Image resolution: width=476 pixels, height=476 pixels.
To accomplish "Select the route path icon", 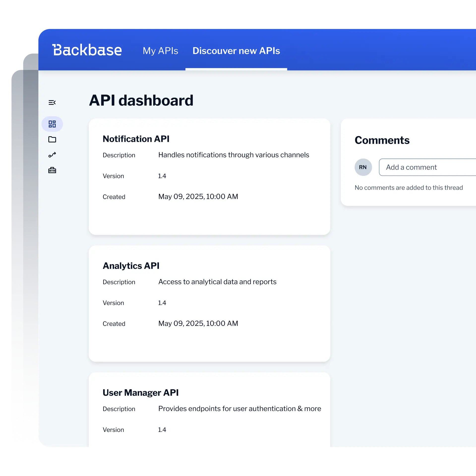I will click(x=52, y=155).
